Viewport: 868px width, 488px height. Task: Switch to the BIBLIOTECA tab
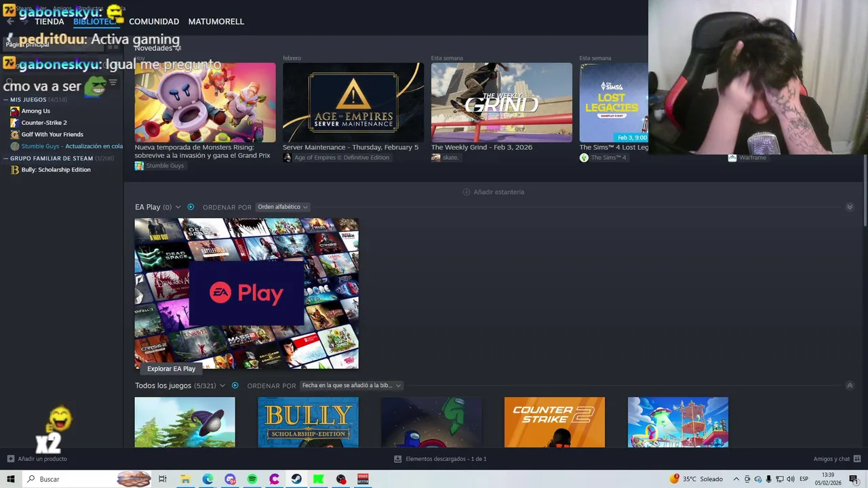96,22
